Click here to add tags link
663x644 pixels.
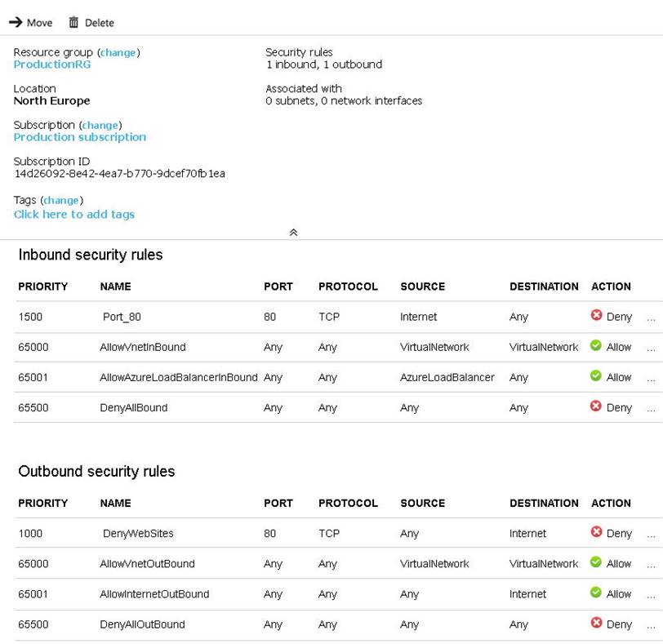[x=74, y=214]
